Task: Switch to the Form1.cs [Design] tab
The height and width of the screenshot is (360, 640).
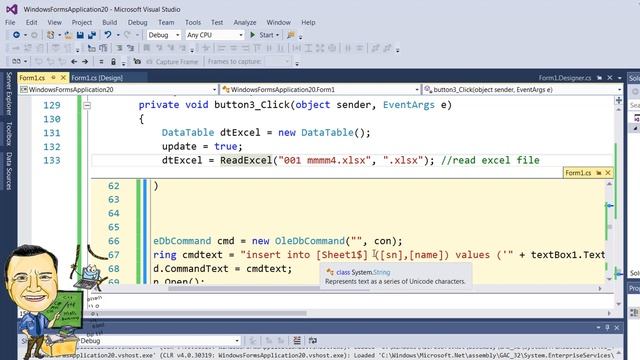Action: (x=97, y=78)
